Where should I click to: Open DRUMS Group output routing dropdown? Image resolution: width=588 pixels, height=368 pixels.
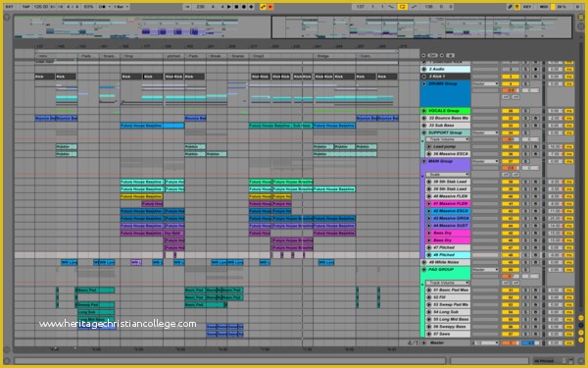point(485,83)
